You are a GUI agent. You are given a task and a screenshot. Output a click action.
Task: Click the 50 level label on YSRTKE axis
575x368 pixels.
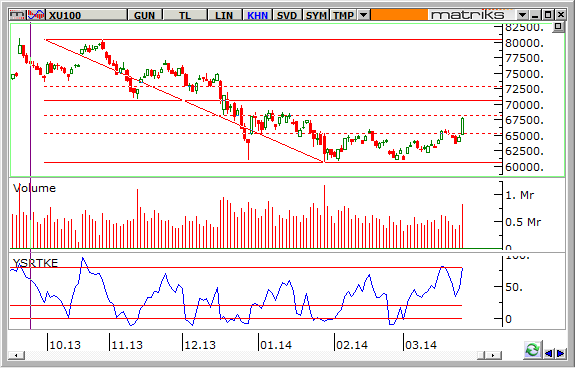(x=514, y=287)
